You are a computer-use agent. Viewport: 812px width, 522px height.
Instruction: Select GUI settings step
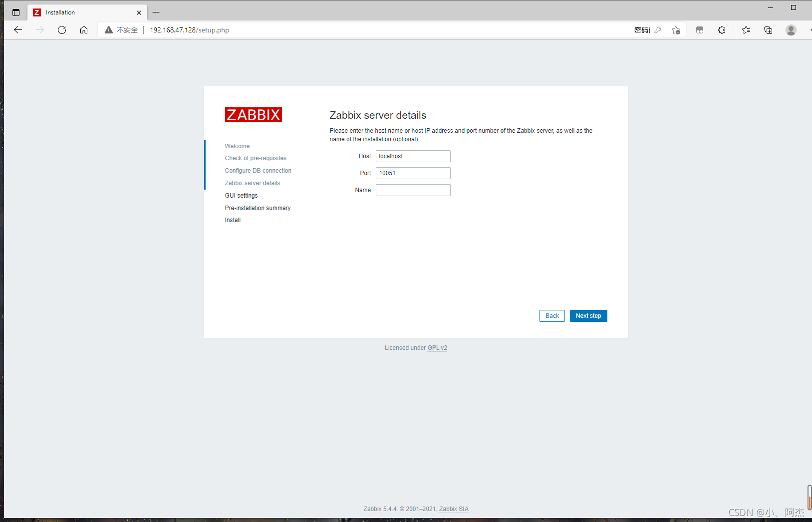241,196
